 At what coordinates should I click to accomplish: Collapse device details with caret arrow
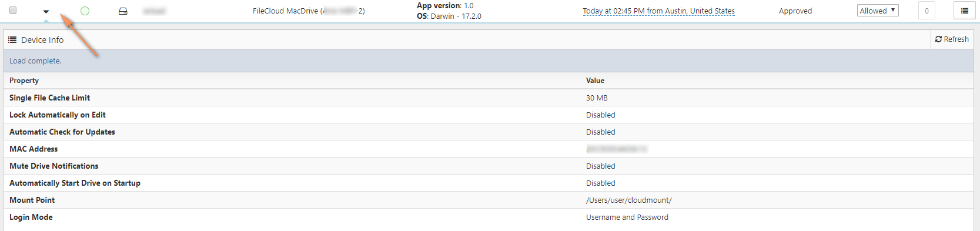(x=46, y=12)
